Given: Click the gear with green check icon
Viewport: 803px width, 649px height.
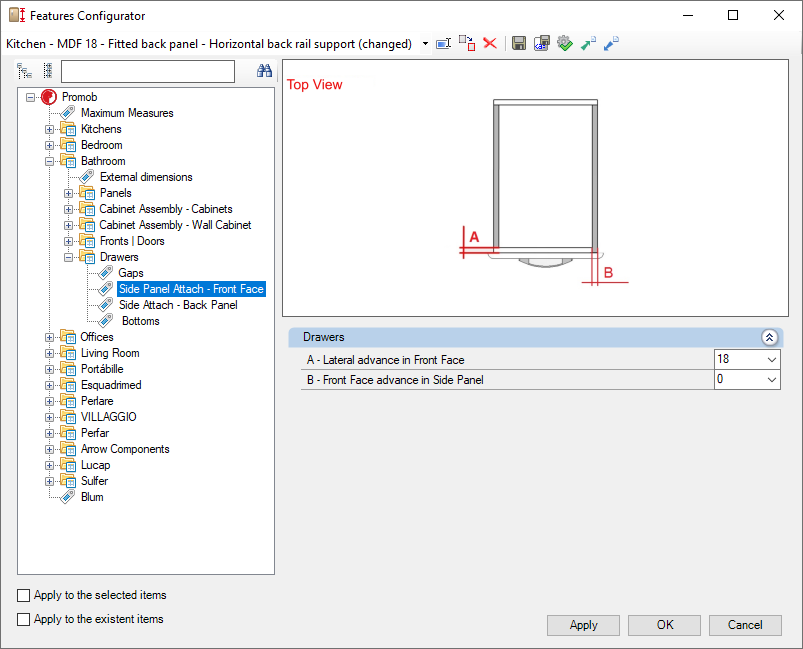Looking at the screenshot, I should (564, 44).
